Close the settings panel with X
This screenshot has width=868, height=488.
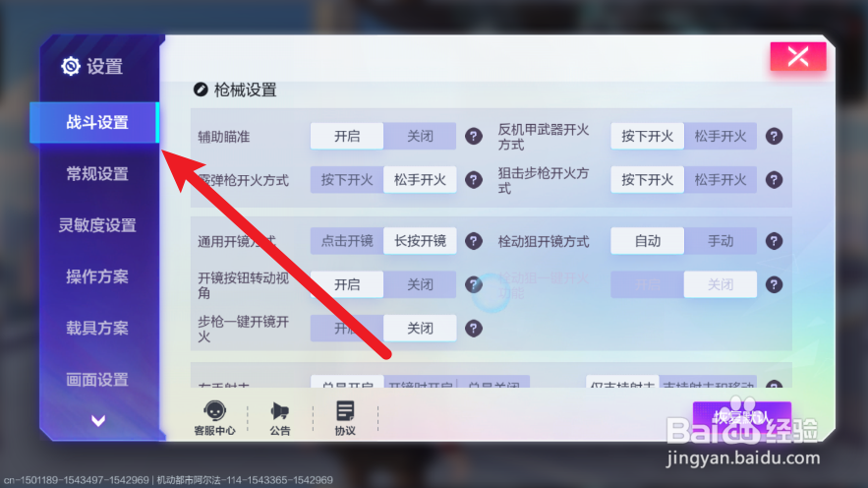[798, 56]
